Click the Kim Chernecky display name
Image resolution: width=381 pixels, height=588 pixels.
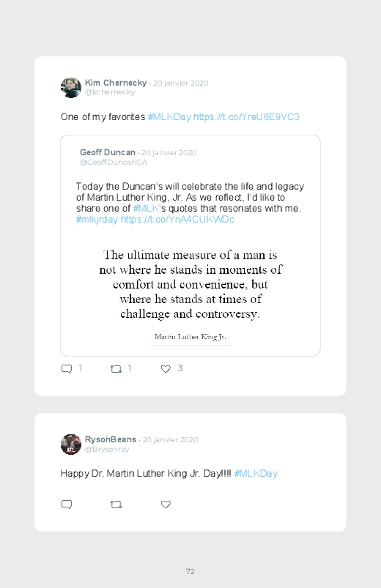(116, 83)
